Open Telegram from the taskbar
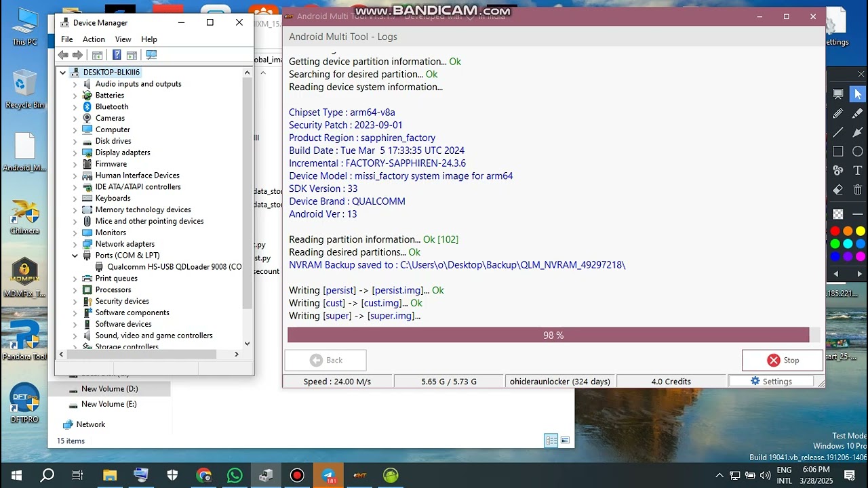 328,475
